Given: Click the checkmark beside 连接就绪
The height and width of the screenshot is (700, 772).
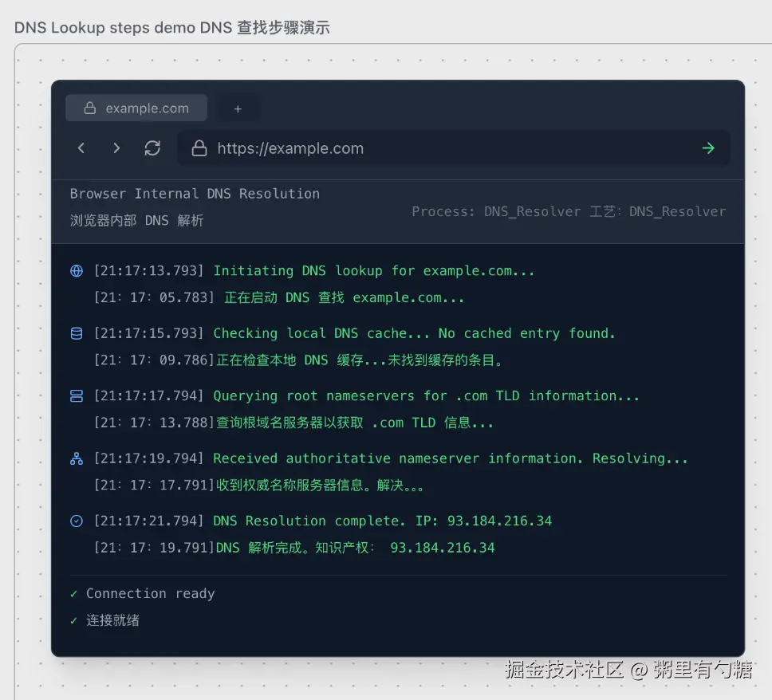Looking at the screenshot, I should [74, 620].
